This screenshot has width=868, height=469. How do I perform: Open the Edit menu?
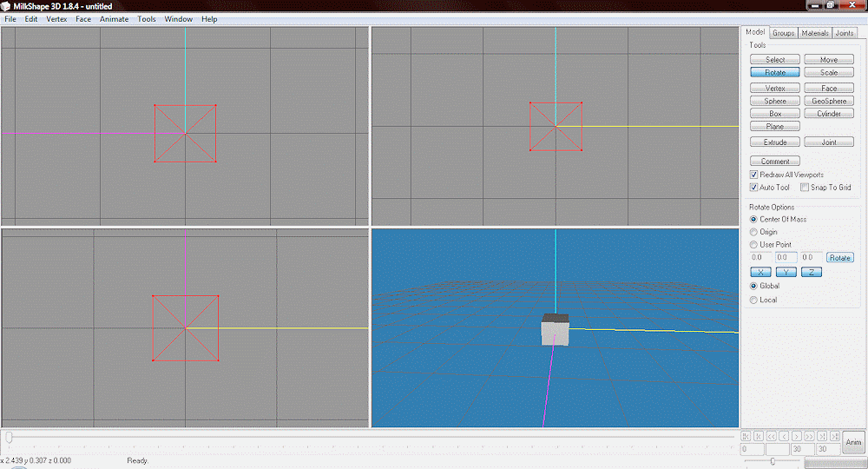(x=31, y=19)
